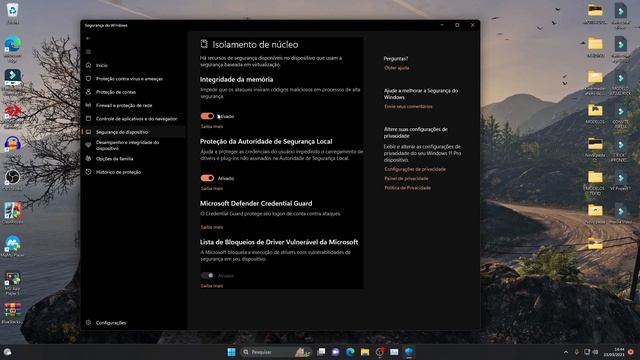Open Painel de privacidade link
This screenshot has height=360, width=640.
406,179
